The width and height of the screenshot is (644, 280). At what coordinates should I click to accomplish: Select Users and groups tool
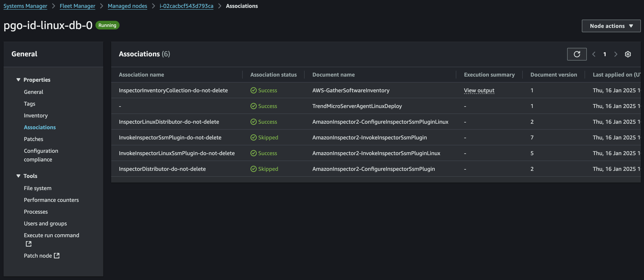click(45, 223)
